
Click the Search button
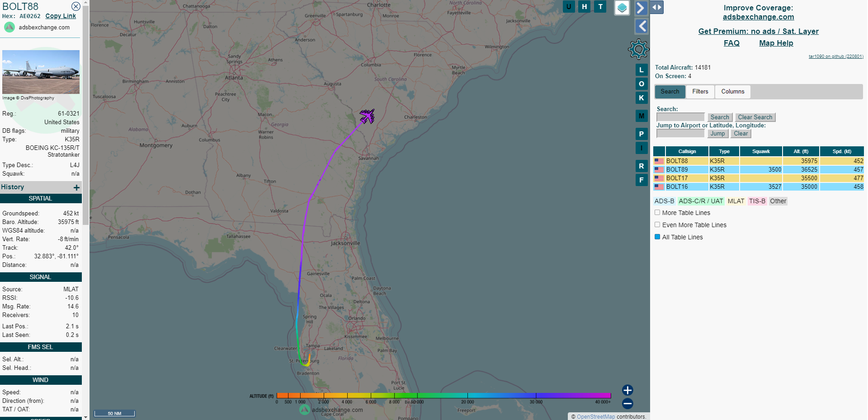(720, 117)
